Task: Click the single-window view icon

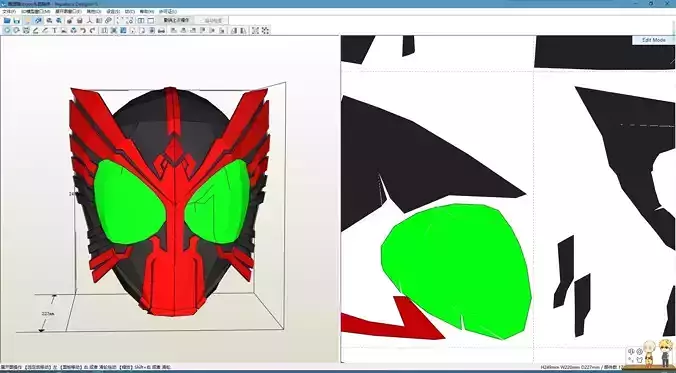Action: click(x=150, y=20)
